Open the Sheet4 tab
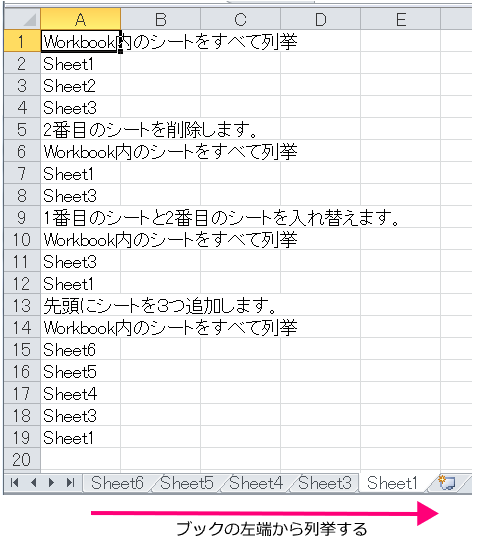 (256, 483)
